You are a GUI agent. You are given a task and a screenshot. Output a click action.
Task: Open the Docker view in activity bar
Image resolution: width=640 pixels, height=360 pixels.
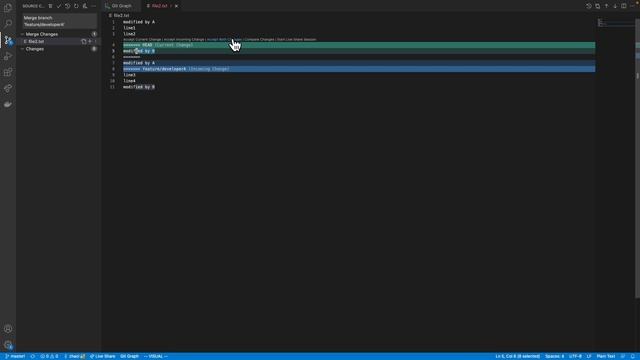(x=8, y=104)
